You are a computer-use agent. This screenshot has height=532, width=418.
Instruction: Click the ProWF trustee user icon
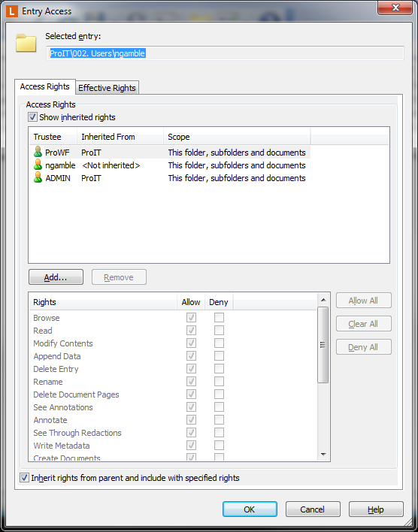pyautogui.click(x=38, y=152)
